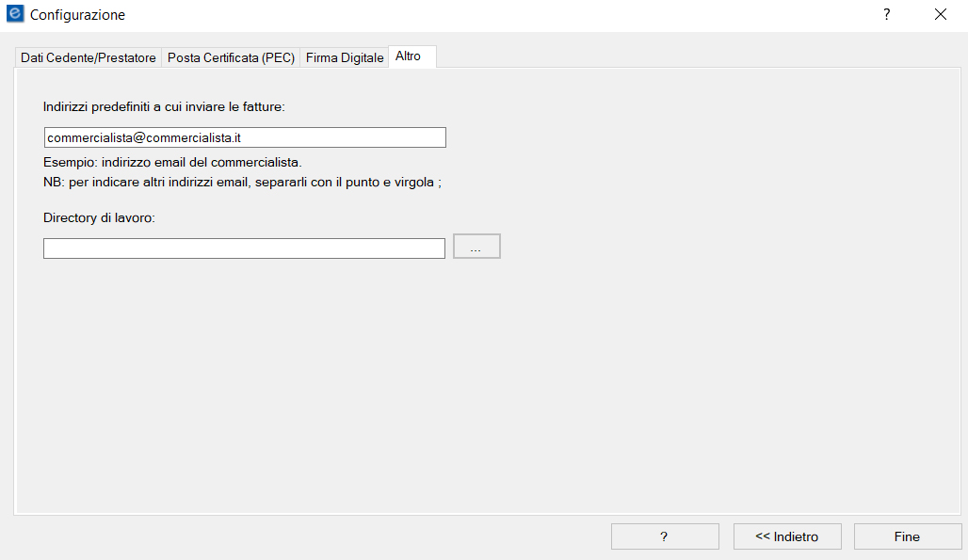Image resolution: width=968 pixels, height=560 pixels.
Task: Click the "Directory di lavoro:" label
Action: click(x=99, y=217)
